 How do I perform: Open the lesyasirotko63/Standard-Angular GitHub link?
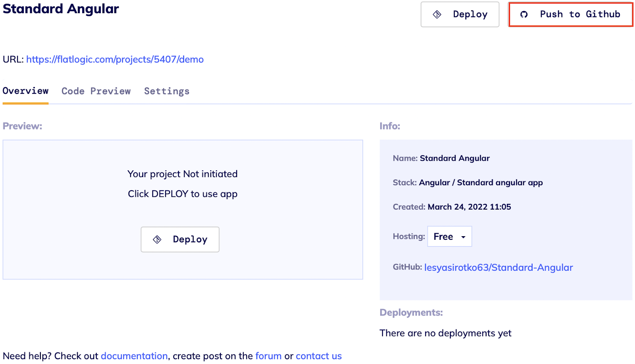498,268
